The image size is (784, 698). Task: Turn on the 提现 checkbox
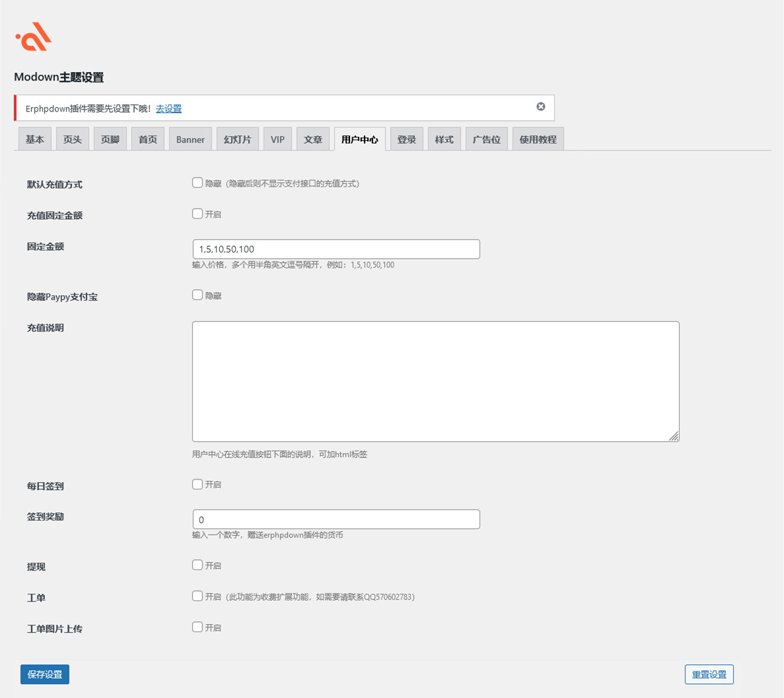197,565
